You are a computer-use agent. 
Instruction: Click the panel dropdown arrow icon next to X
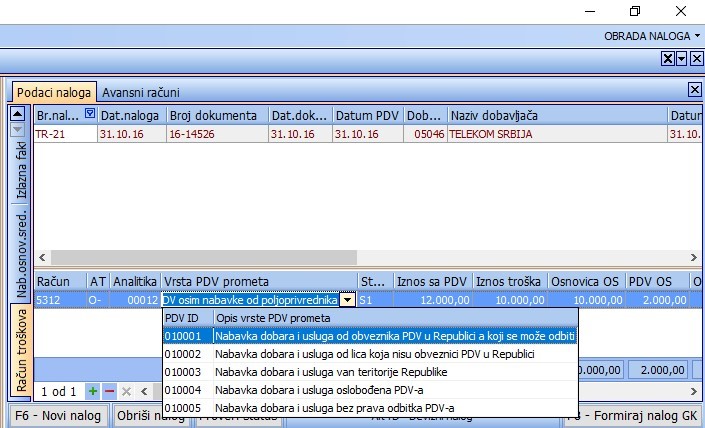point(680,60)
